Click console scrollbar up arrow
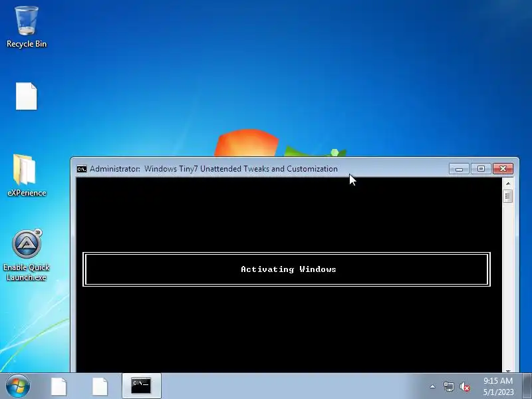 tap(508, 184)
